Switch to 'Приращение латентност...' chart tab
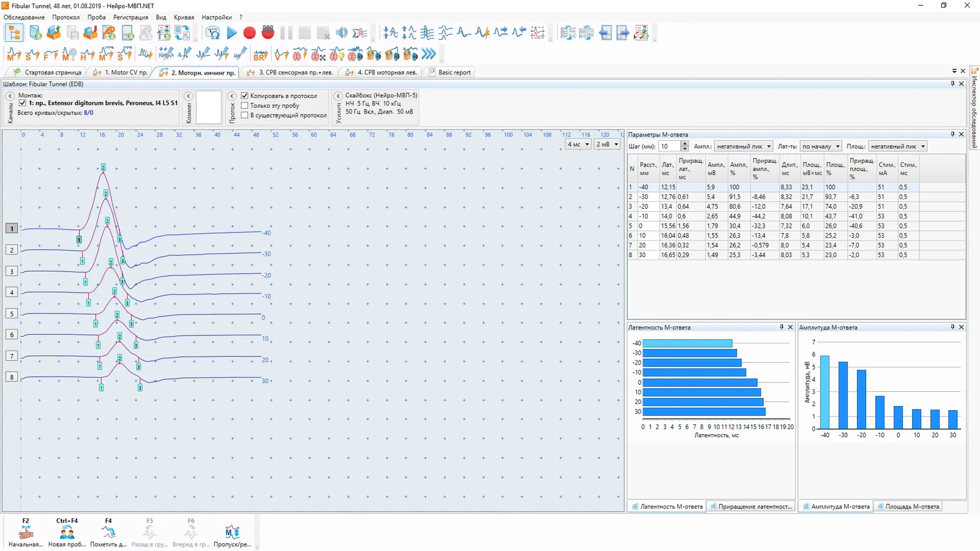The image size is (980, 551). tap(750, 506)
